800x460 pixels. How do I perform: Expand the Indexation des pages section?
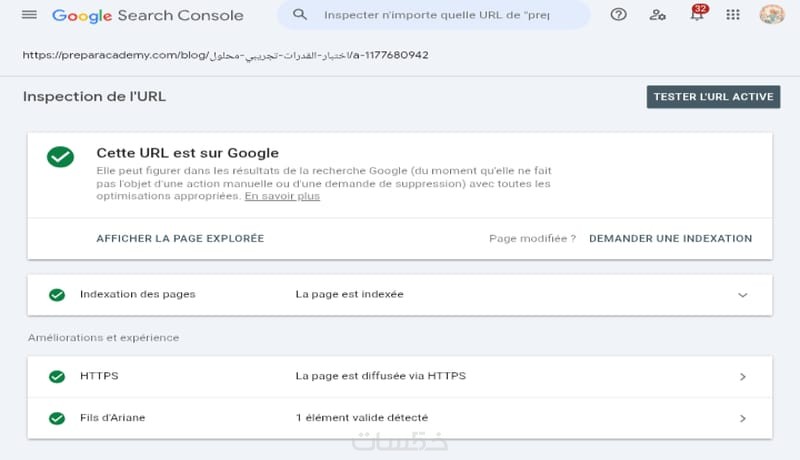743,295
